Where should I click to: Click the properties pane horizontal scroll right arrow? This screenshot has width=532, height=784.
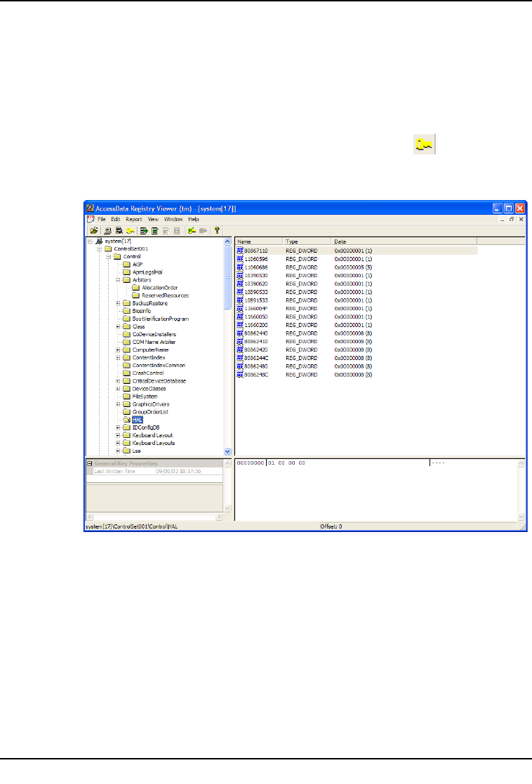[x=219, y=517]
